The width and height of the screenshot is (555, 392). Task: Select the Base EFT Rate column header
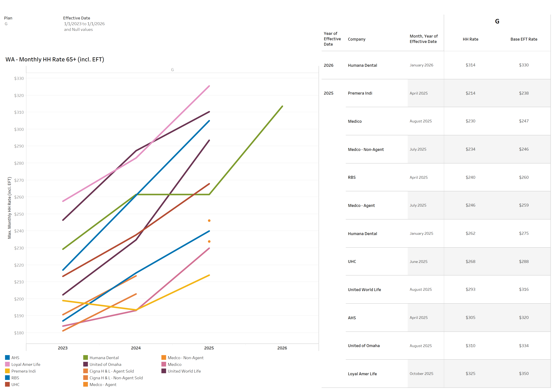[524, 39]
